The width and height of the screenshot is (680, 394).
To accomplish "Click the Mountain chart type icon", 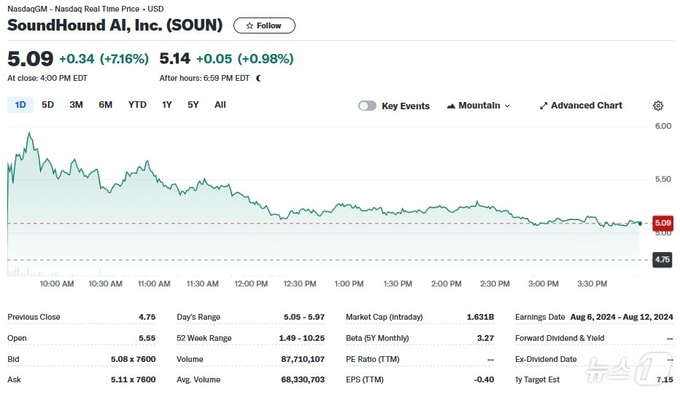I will click(x=451, y=106).
